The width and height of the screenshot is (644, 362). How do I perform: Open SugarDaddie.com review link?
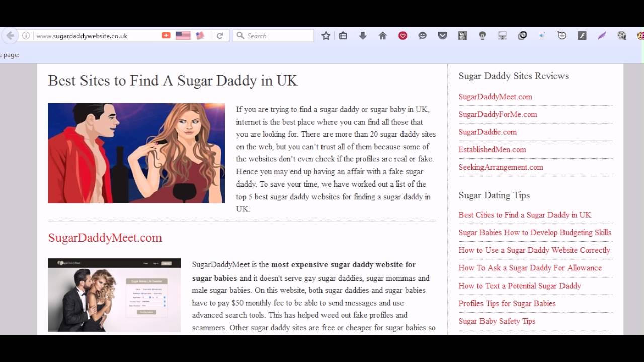click(488, 132)
